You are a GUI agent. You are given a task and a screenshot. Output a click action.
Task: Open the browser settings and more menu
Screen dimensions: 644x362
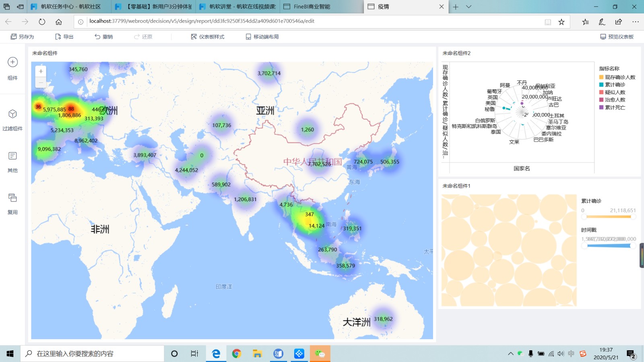636,22
